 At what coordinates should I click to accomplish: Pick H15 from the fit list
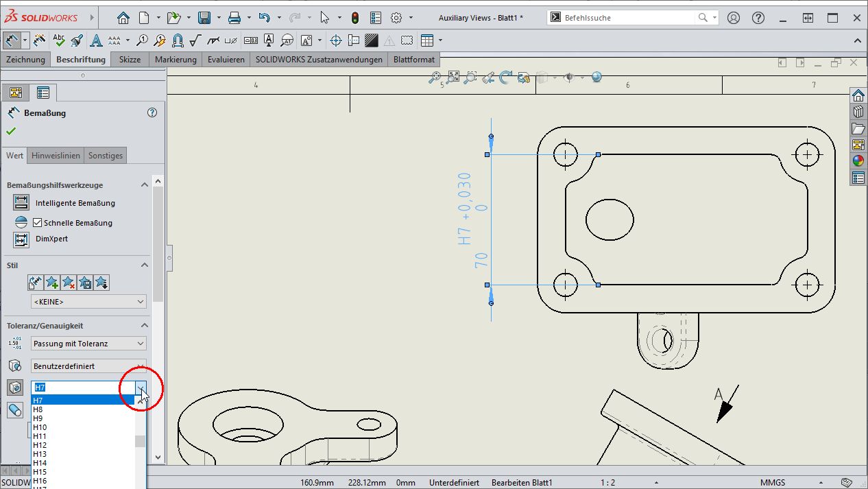point(82,472)
